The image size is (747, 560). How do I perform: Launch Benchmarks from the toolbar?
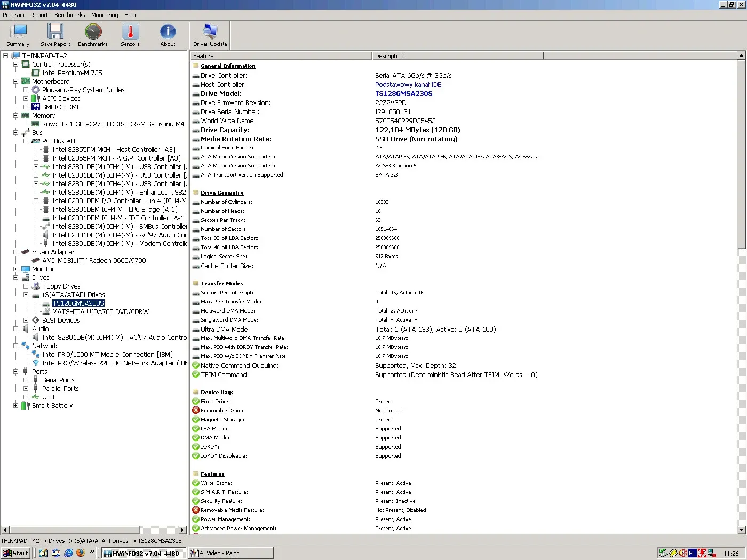pyautogui.click(x=93, y=35)
